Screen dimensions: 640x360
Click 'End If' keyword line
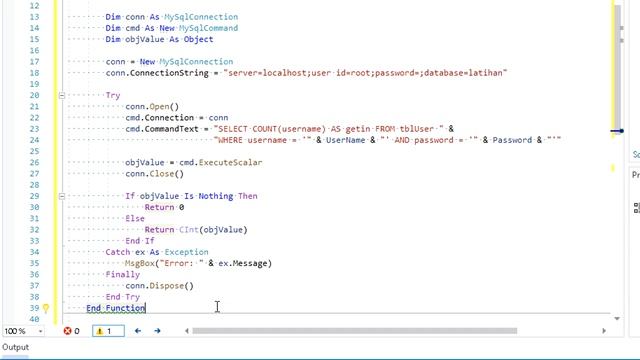(x=140, y=241)
